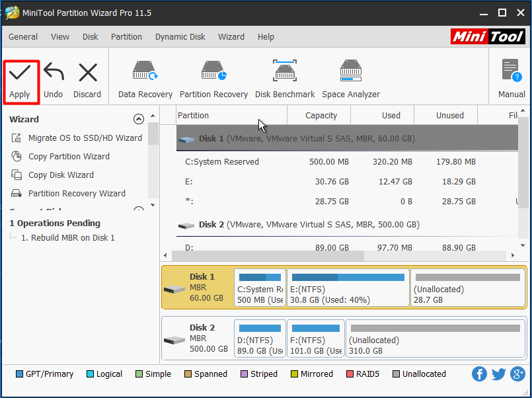532x398 pixels.
Task: Click the Apply checkmark button
Action: pyautogui.click(x=20, y=81)
